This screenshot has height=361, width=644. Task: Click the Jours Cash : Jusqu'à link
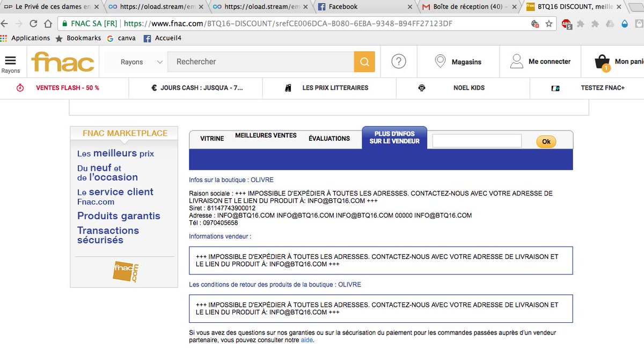coord(202,88)
